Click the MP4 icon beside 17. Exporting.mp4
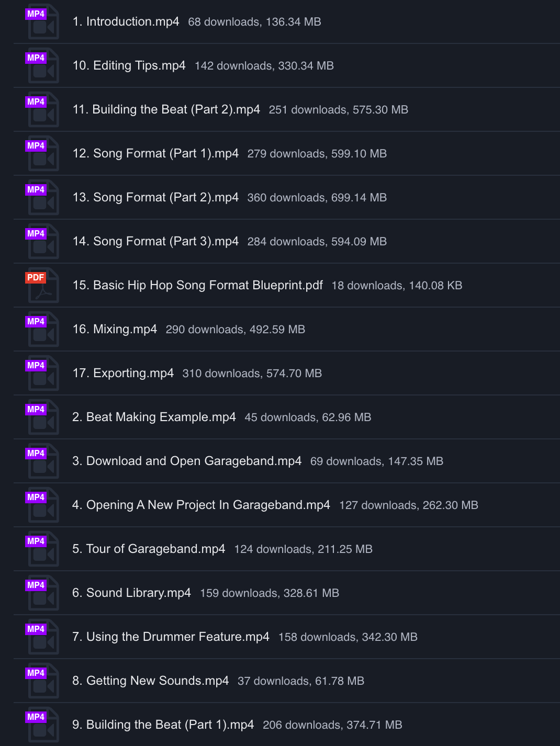The image size is (560, 746). (x=42, y=374)
